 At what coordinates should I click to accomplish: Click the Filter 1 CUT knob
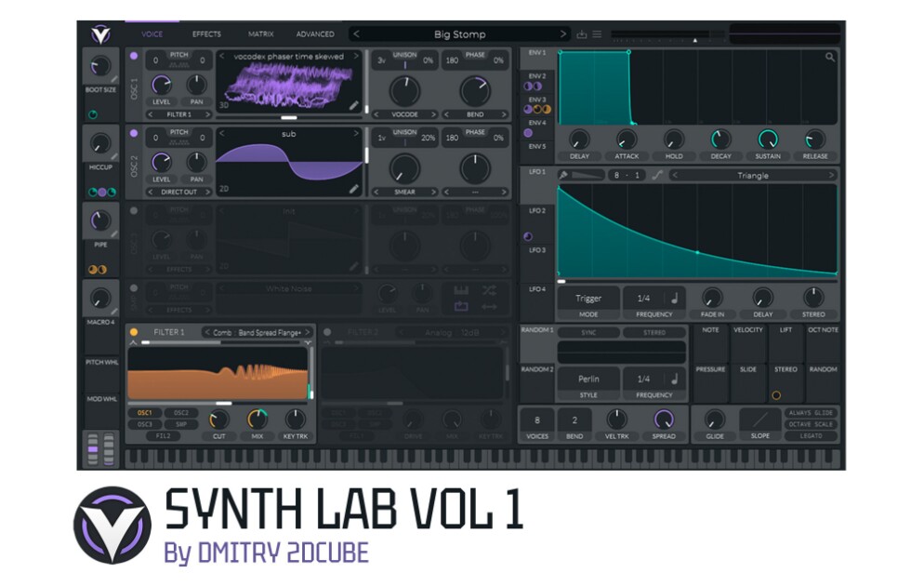pos(218,420)
